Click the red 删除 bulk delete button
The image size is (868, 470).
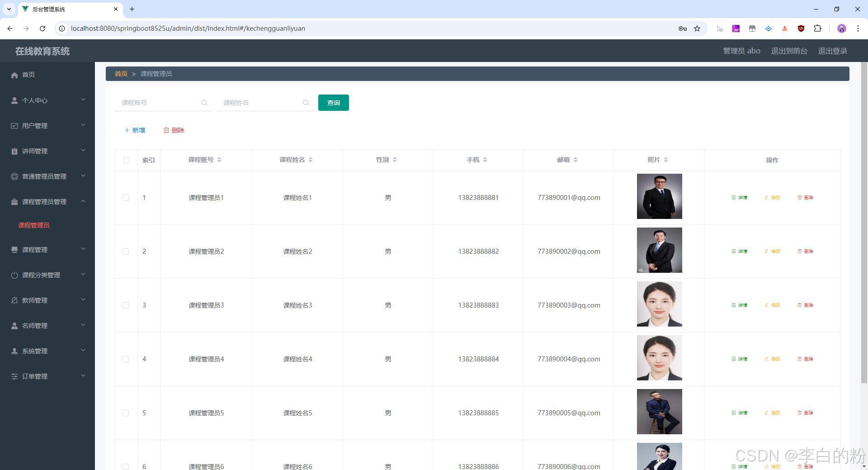tap(174, 130)
